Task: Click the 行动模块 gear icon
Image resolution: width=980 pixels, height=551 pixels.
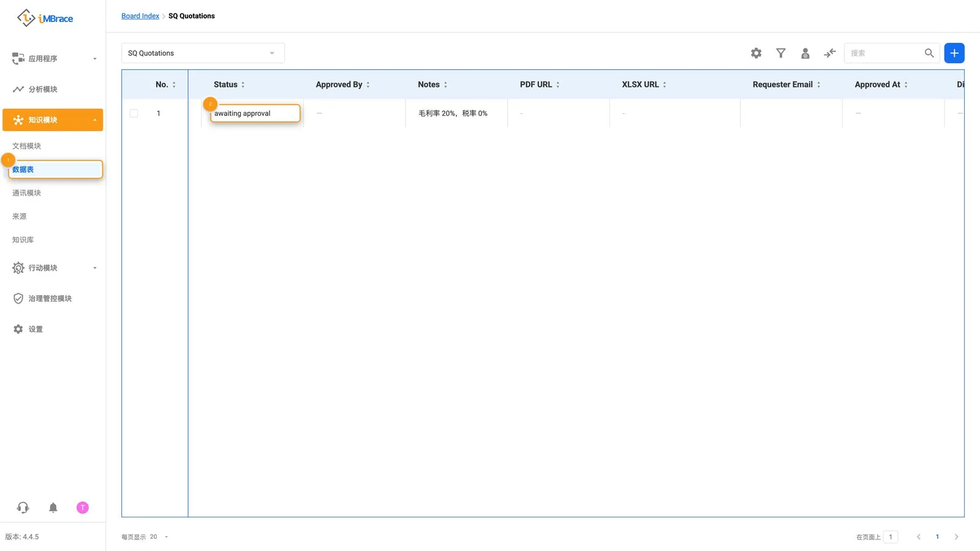Action: click(x=18, y=268)
